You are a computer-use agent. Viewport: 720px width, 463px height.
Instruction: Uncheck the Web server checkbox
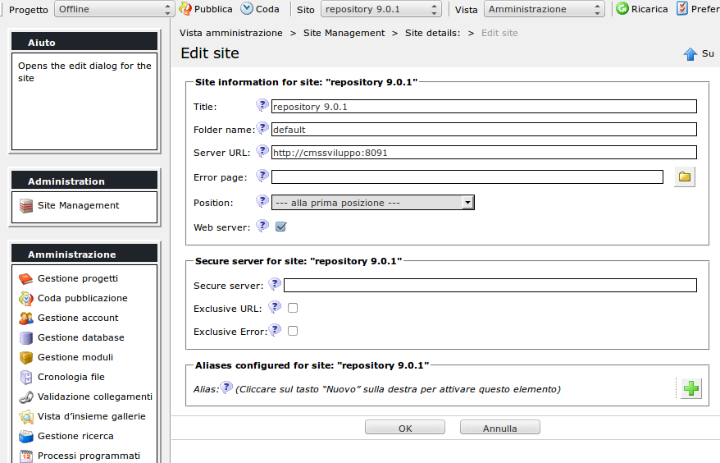pyautogui.click(x=281, y=227)
